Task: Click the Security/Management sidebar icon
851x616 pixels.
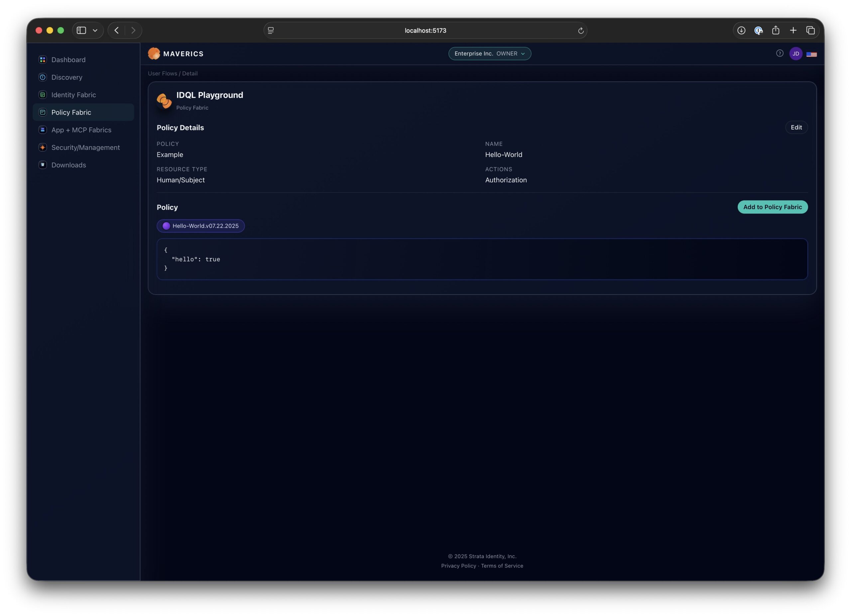Action: 43,148
